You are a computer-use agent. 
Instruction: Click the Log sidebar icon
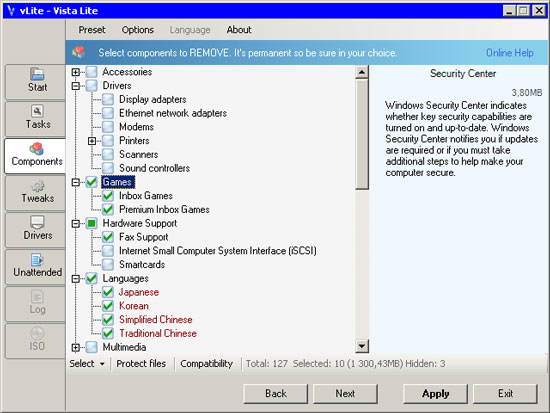[x=37, y=297]
